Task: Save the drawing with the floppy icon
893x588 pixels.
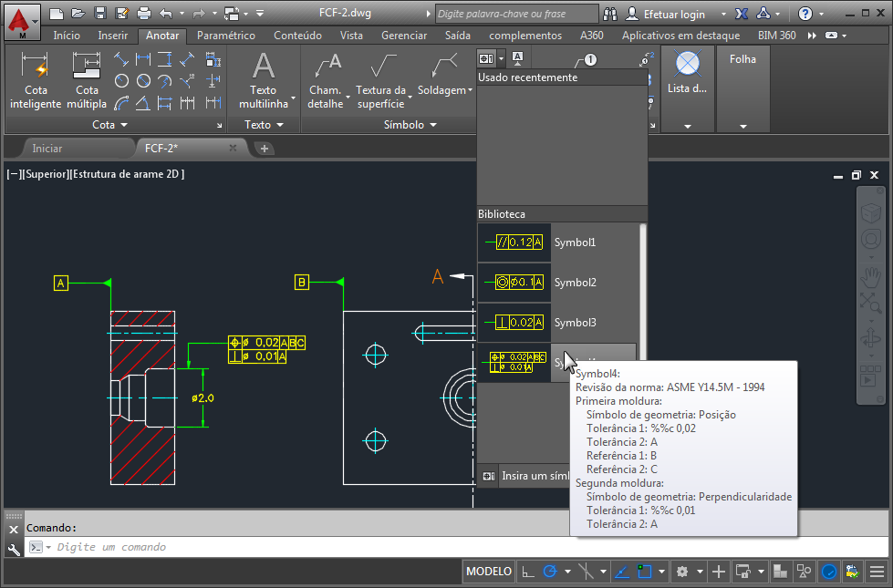Action: pos(100,14)
